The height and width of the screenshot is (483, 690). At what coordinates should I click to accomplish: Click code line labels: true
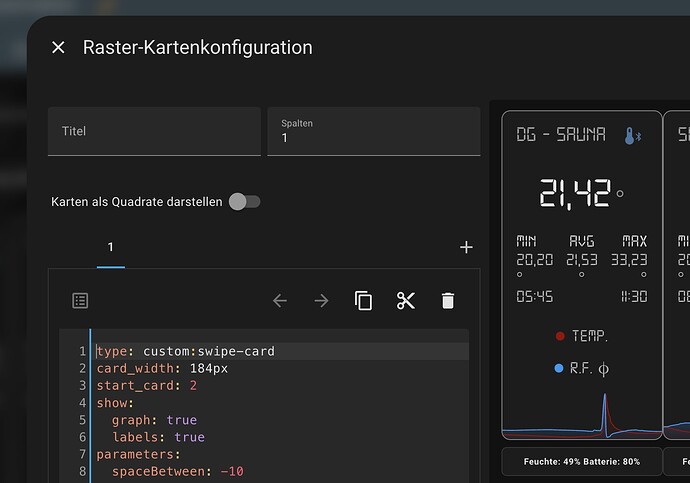158,437
